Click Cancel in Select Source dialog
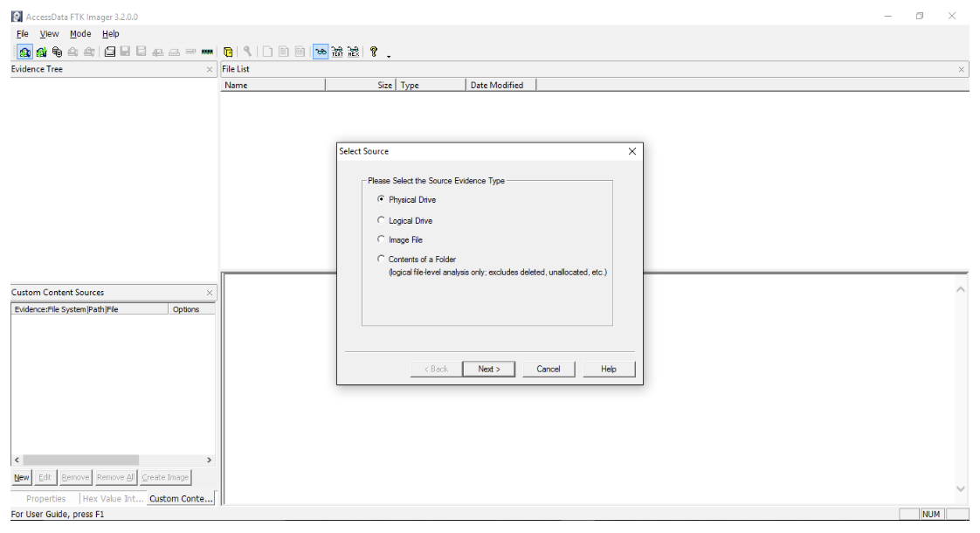This screenshot has width=980, height=533. (x=549, y=369)
